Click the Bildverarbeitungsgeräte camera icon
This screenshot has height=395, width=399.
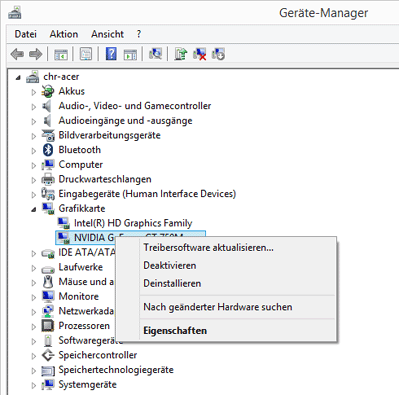click(x=48, y=135)
